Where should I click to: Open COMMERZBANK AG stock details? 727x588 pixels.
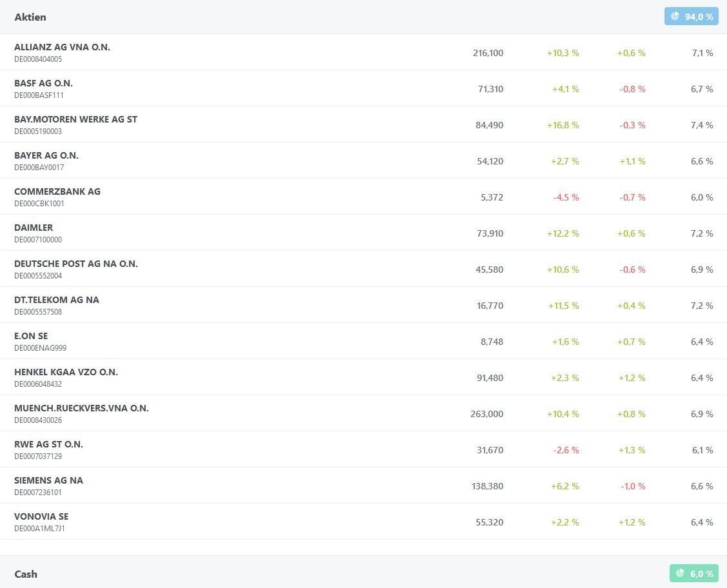(57, 191)
